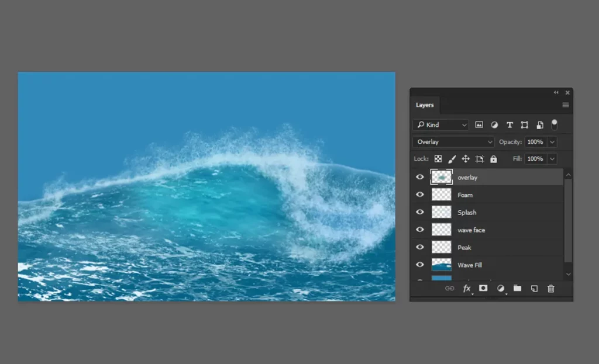599x364 pixels.
Task: Enable lock transparent pixels
Action: (438, 158)
